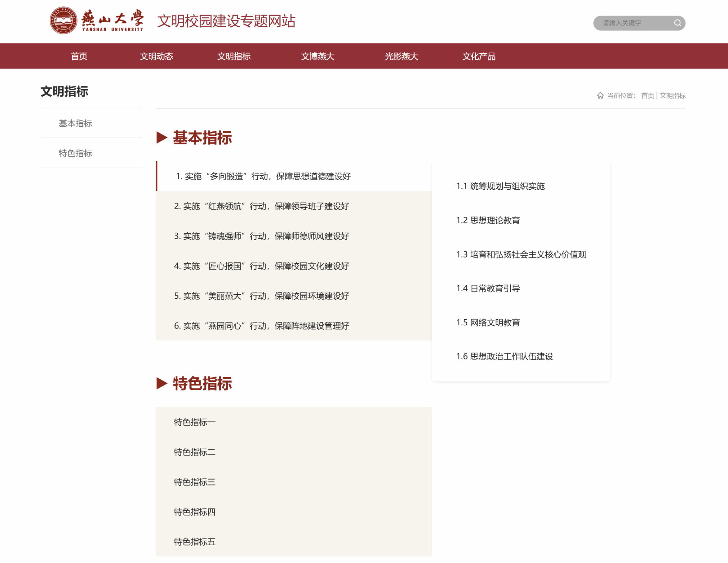
Task: Click the home icon in breadcrumb
Action: [600, 96]
